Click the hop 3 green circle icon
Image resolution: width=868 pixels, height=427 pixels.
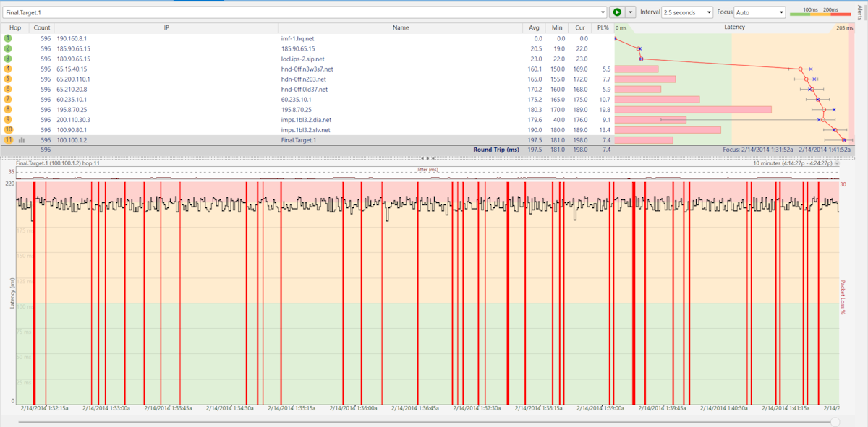point(8,59)
